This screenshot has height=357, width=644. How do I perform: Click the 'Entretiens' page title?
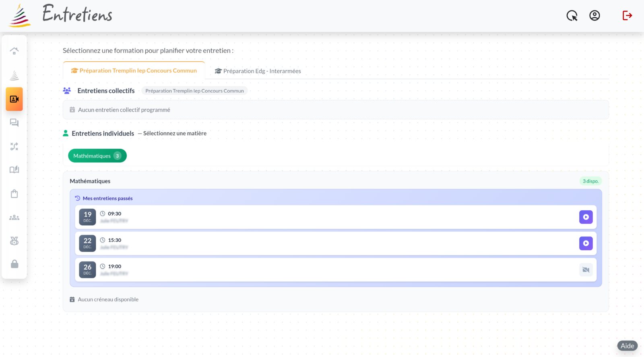(x=77, y=14)
